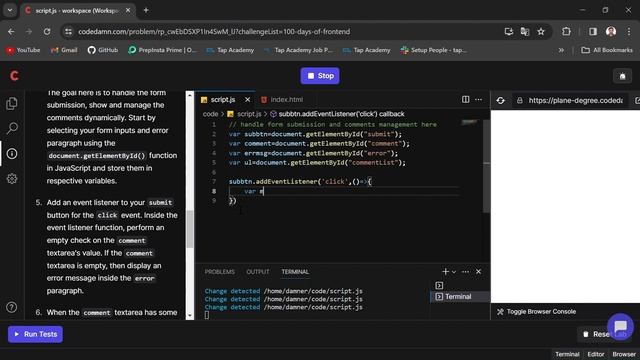Open the search sidebar icon
Viewport: 640px width, 360px height.
point(12,129)
